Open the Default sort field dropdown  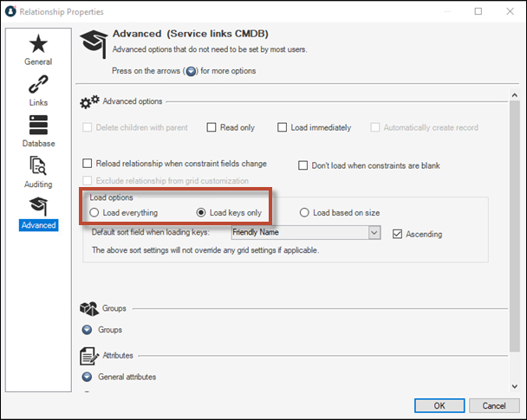(x=374, y=233)
